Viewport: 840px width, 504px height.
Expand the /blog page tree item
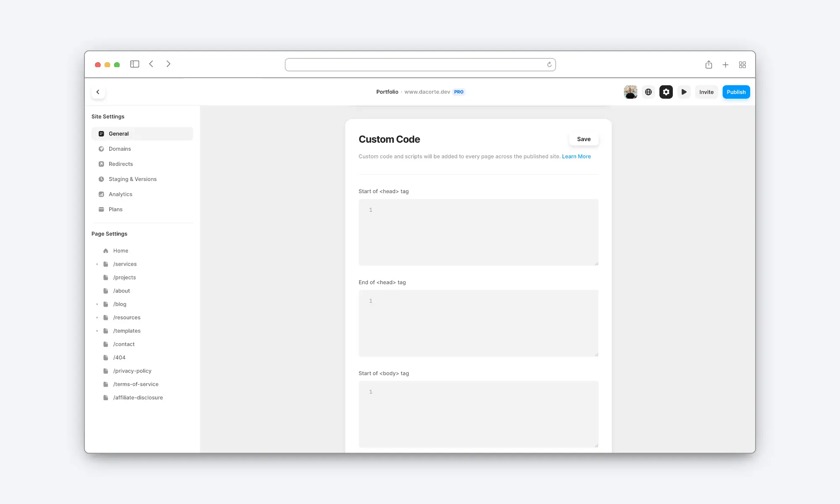click(97, 304)
